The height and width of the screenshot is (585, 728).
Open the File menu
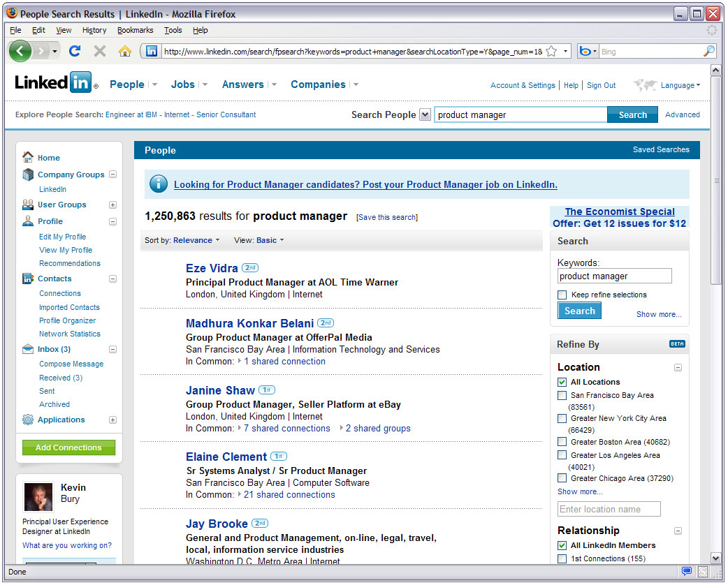click(15, 30)
